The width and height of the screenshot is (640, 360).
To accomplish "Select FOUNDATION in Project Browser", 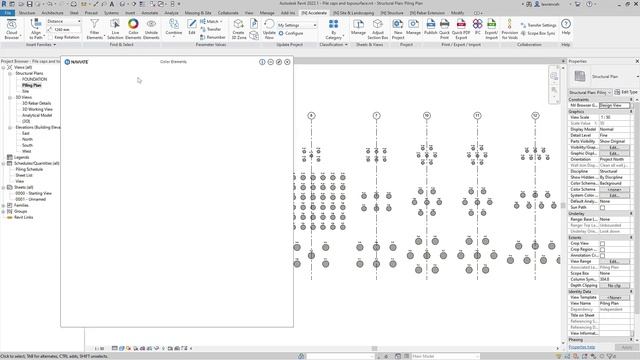I will click(34, 79).
